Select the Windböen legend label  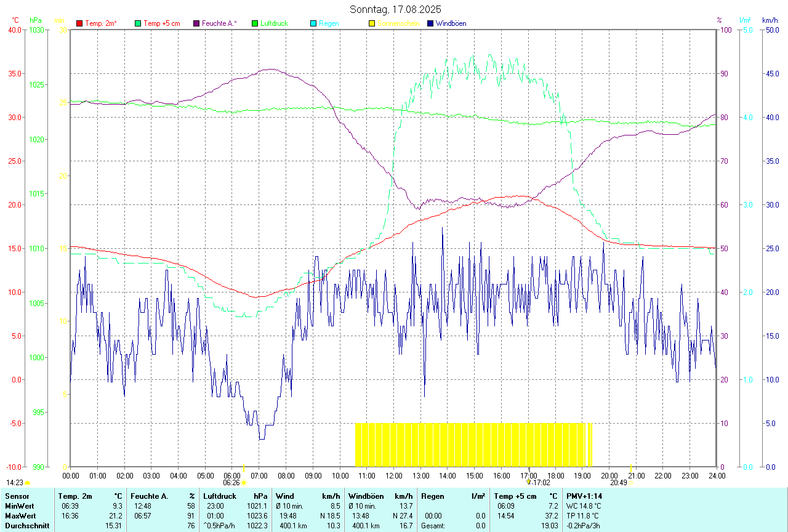coord(451,23)
